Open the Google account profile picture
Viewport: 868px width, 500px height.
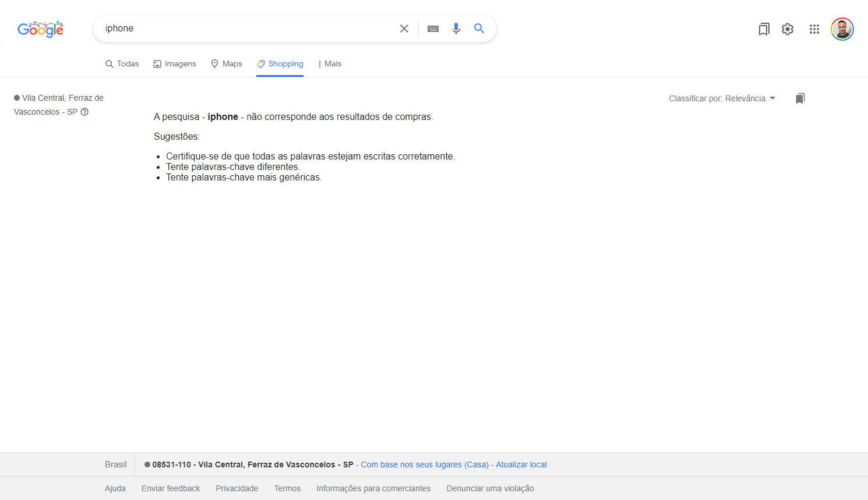point(842,29)
